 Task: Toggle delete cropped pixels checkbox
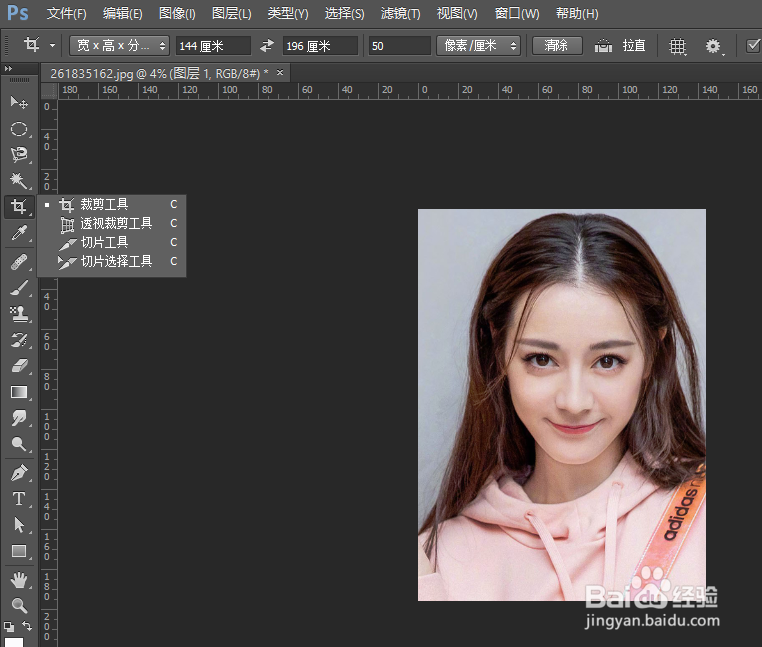pos(753,46)
